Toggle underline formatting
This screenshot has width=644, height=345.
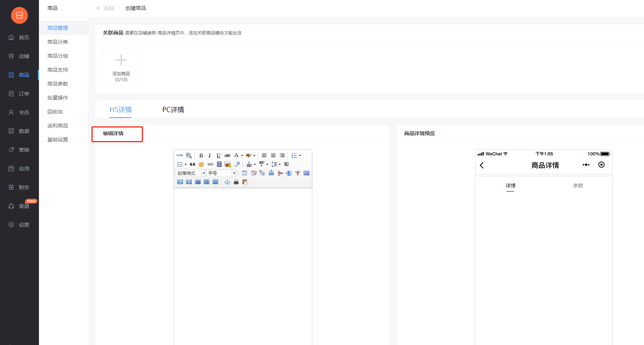219,155
